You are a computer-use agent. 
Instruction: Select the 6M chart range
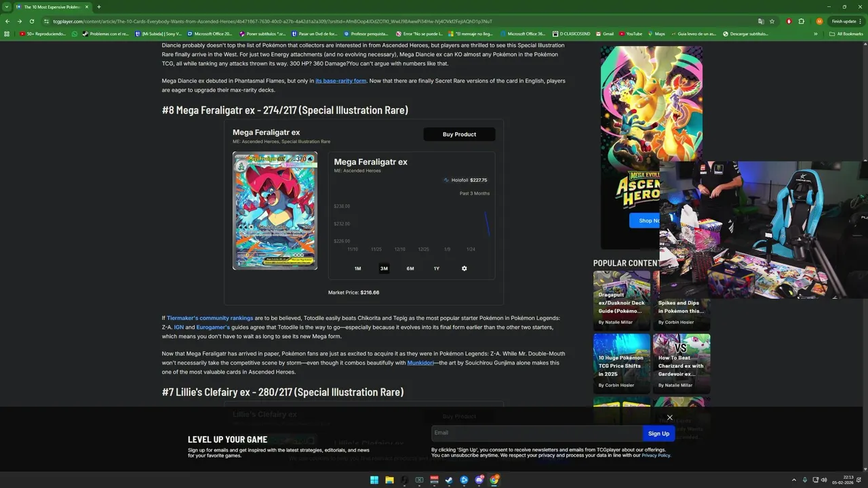410,268
